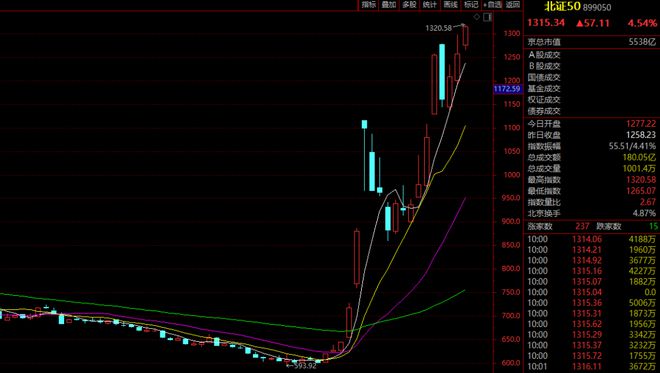Click the 北证50 index title
This screenshot has height=373, width=660.
point(562,6)
